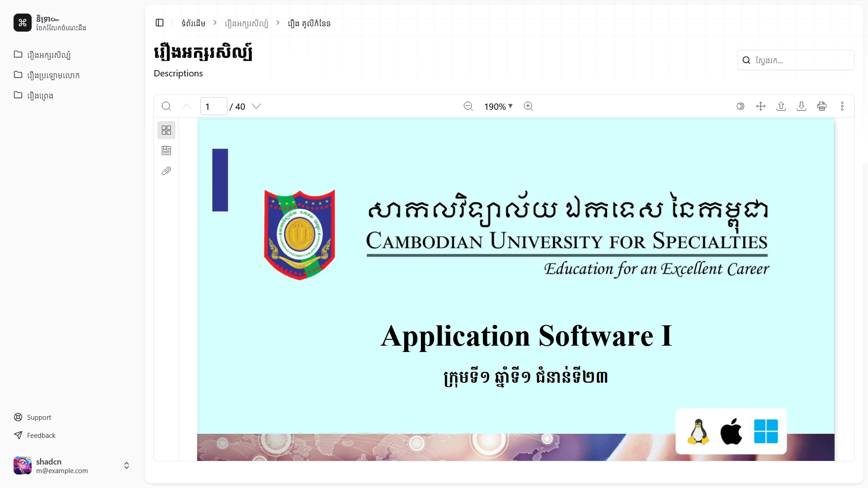Go to previous page with the up arrow

point(186,106)
